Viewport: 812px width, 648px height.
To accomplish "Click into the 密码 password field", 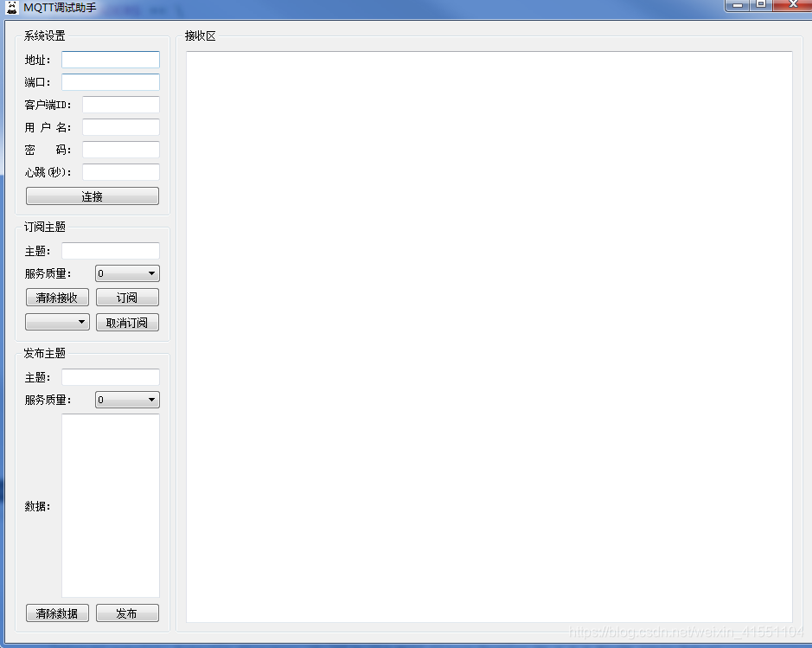I will [x=121, y=150].
